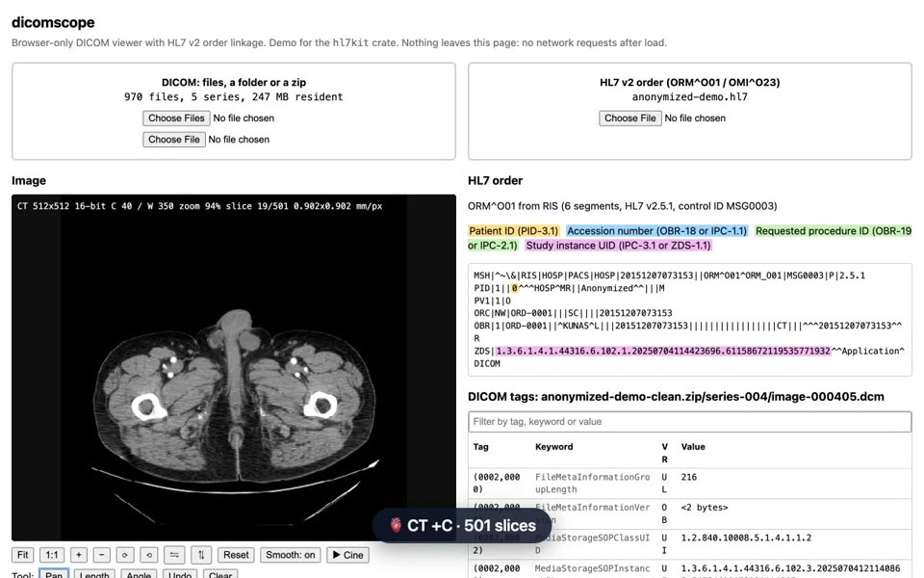Toggle the Smooth: on setting
This screenshot has width=924, height=578.
pyautogui.click(x=291, y=555)
